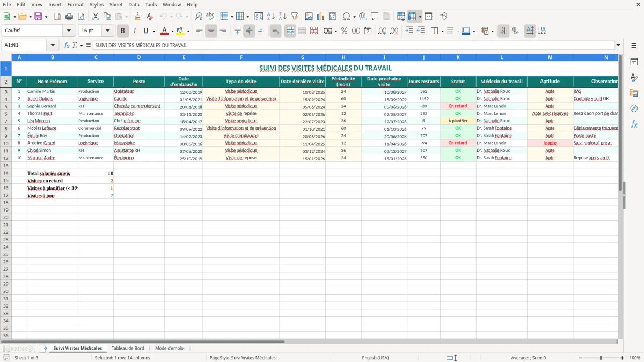Click the Print icon
644x362 pixels.
coord(69,17)
